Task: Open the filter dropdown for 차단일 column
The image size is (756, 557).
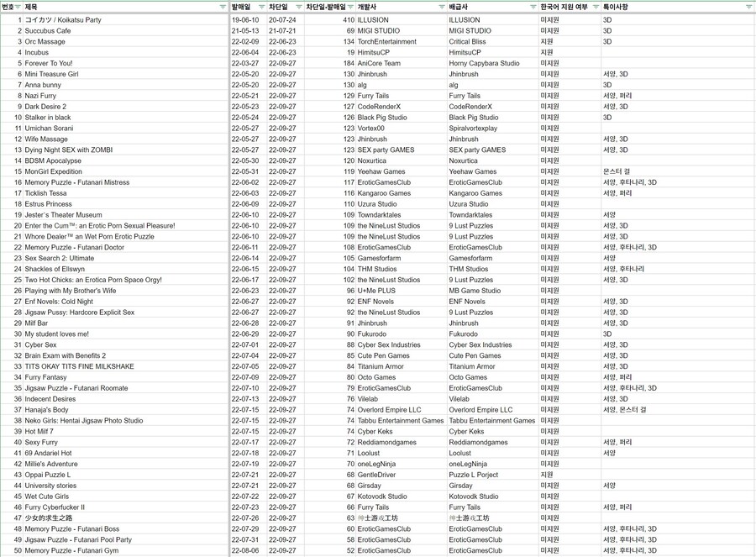Action: point(299,7)
